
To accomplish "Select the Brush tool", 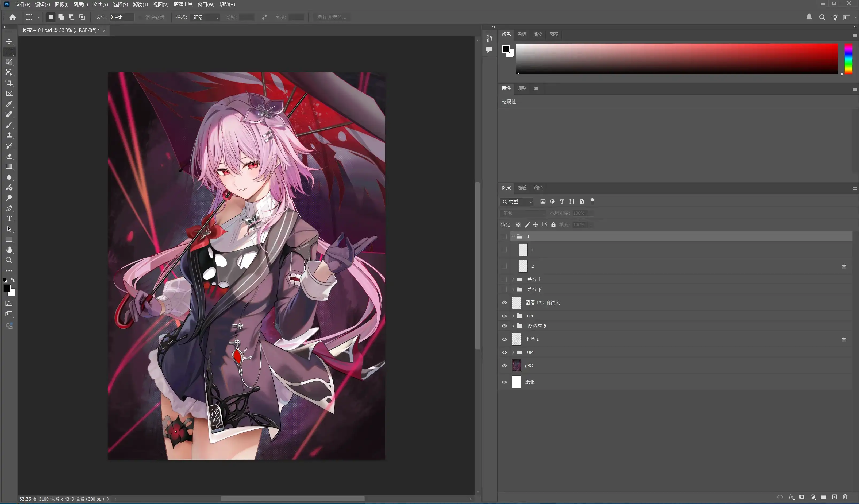I will pyautogui.click(x=9, y=125).
